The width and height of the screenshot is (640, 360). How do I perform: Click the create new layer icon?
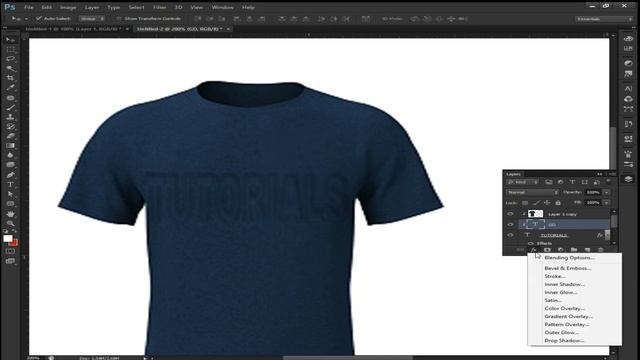pyautogui.click(x=587, y=250)
